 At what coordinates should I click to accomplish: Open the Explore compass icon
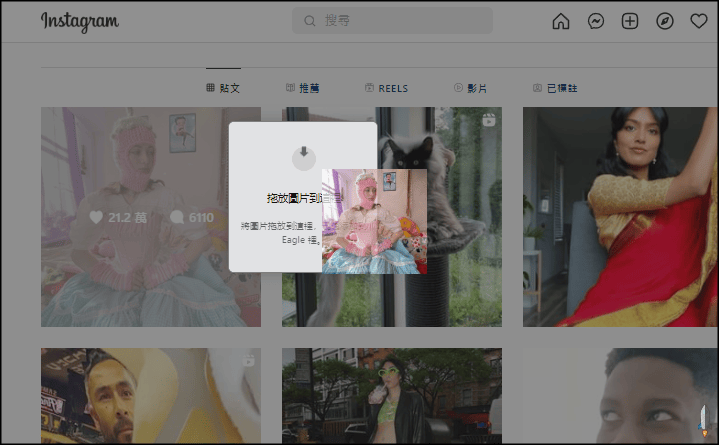pyautogui.click(x=664, y=21)
